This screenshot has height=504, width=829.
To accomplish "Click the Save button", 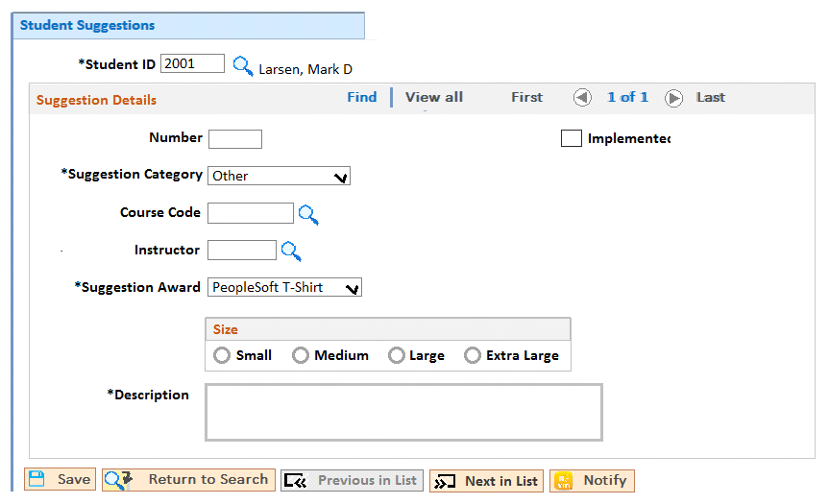I will 60,479.
